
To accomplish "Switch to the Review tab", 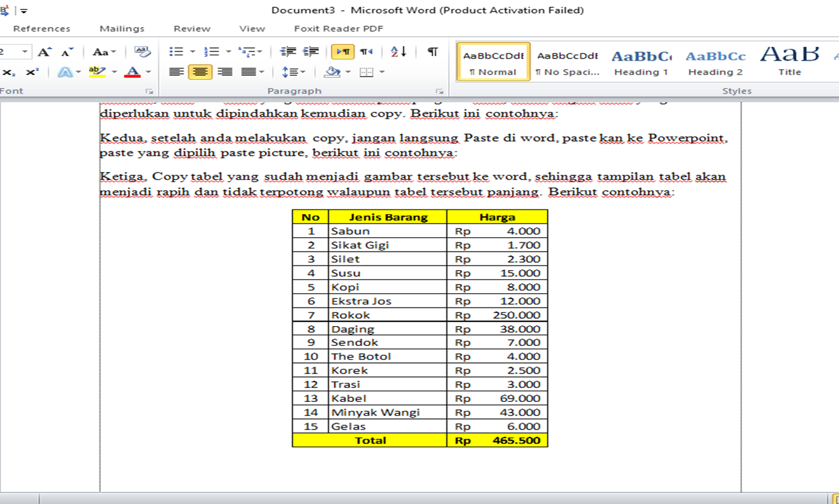I will coord(192,28).
